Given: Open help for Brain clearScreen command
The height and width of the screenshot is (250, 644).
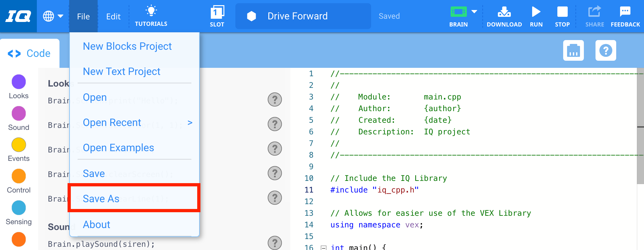Looking at the screenshot, I should click(275, 173).
